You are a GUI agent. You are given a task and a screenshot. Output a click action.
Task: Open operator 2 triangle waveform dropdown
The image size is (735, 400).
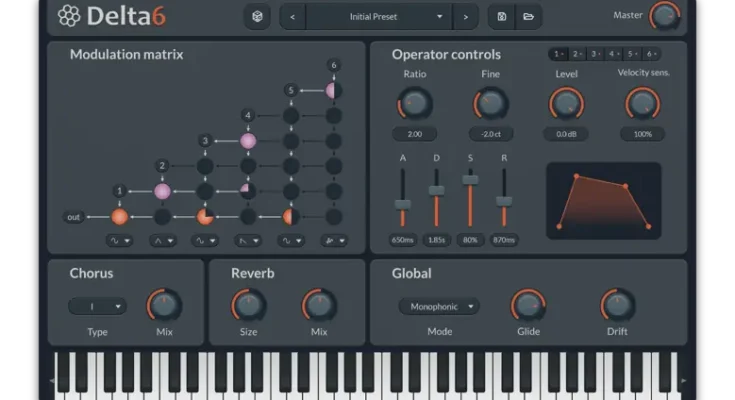(x=163, y=241)
